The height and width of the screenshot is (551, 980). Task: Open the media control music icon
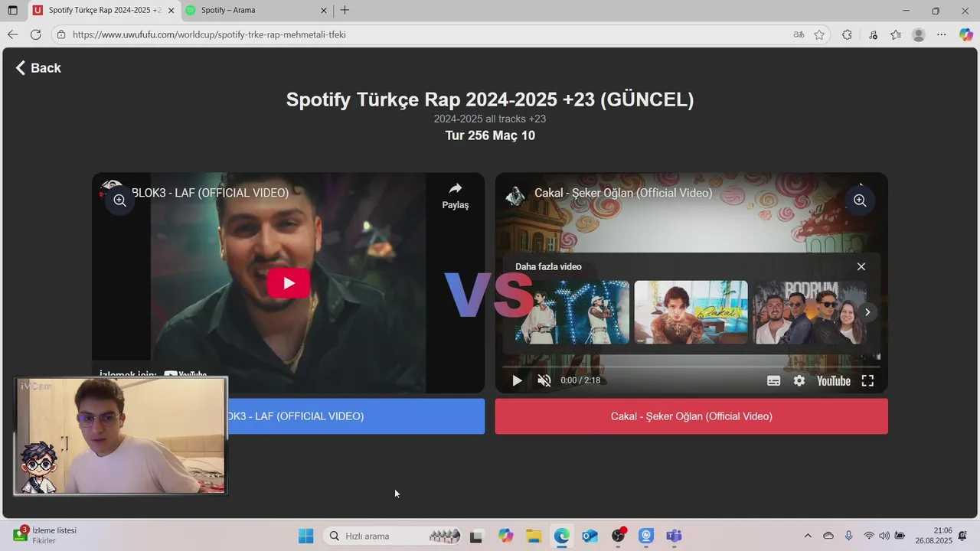[874, 34]
